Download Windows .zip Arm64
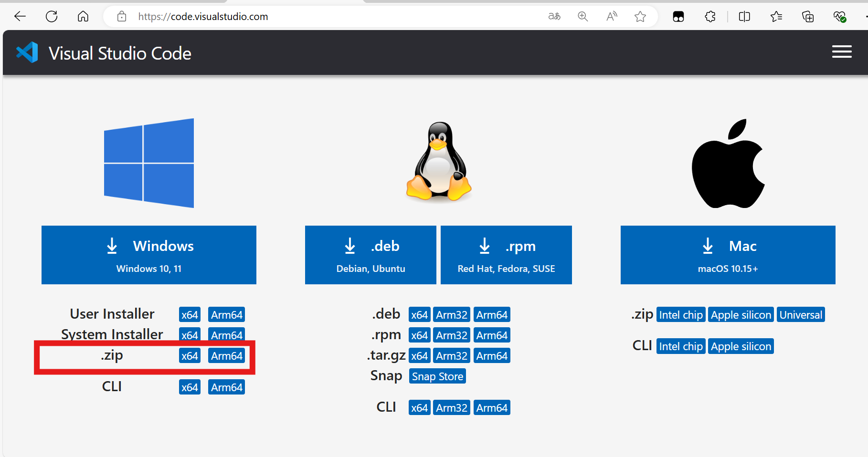The image size is (868, 457). coord(227,356)
